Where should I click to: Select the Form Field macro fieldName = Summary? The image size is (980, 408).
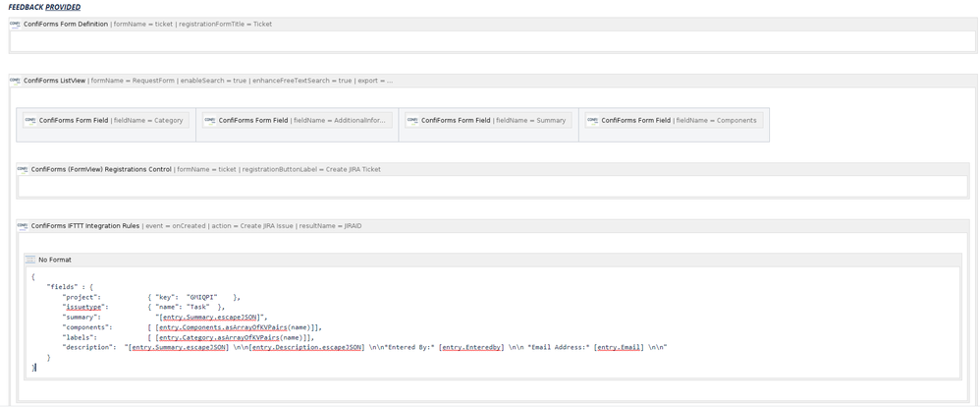click(x=488, y=120)
